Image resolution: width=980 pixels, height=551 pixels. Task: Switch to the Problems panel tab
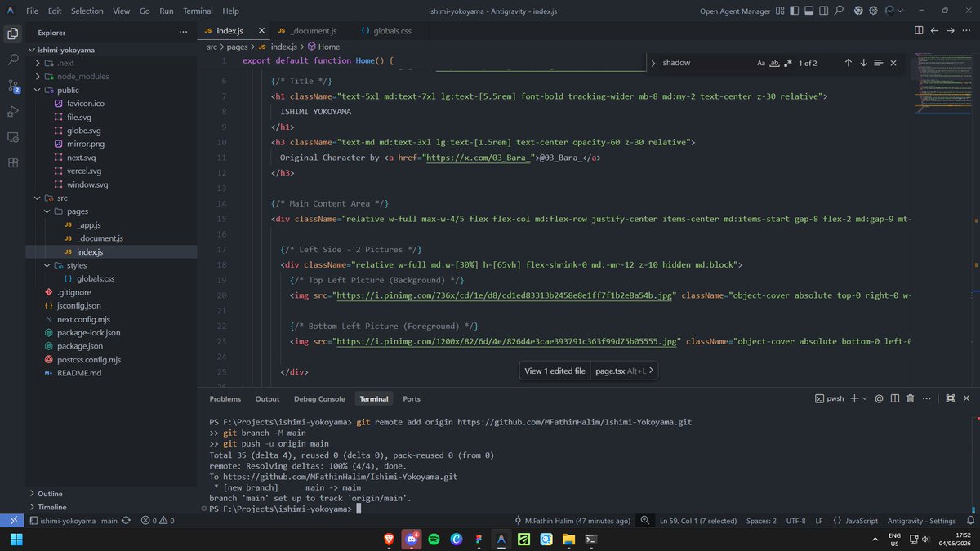pyautogui.click(x=225, y=398)
